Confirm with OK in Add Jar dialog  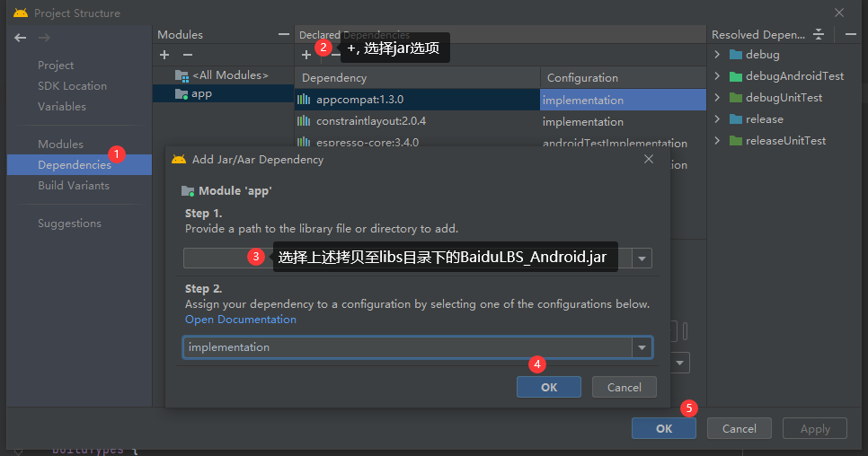click(x=549, y=387)
